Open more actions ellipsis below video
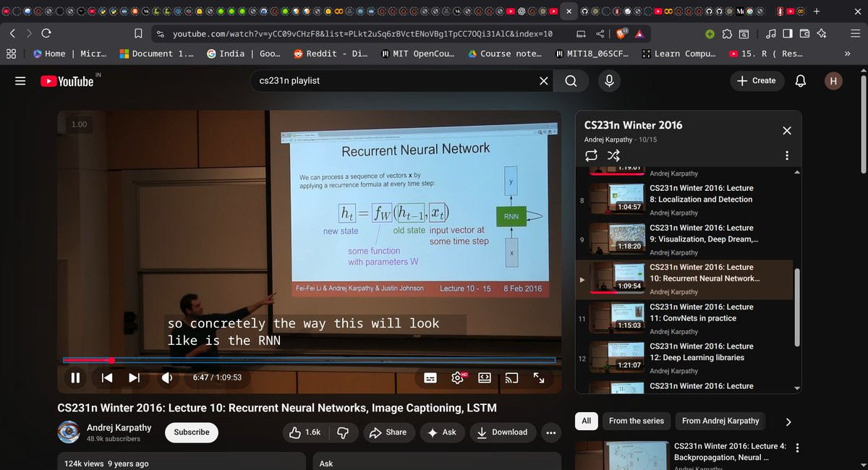 pos(551,432)
